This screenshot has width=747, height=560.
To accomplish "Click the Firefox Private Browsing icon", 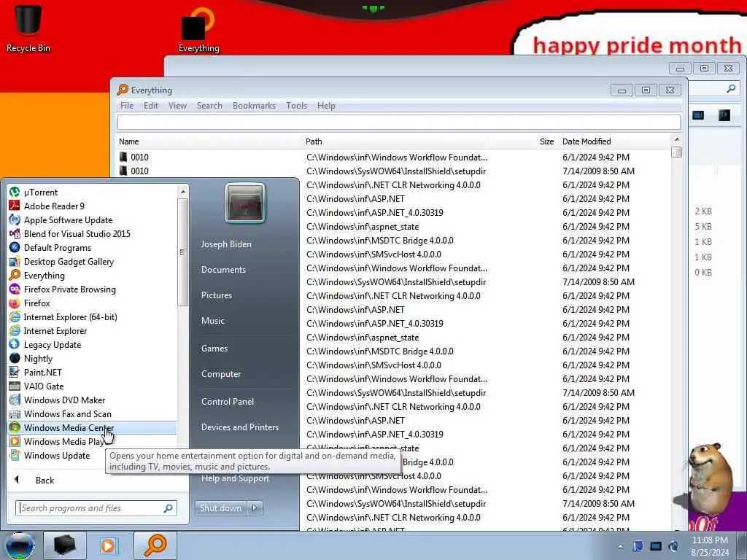I will point(15,289).
